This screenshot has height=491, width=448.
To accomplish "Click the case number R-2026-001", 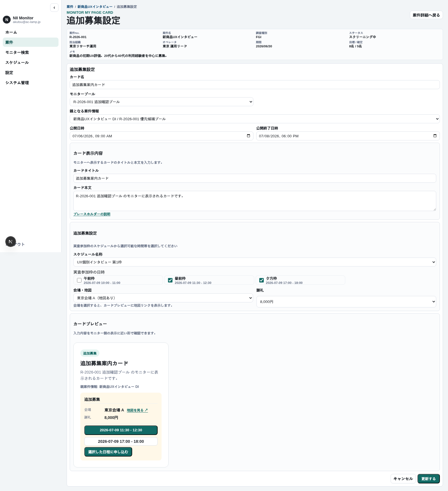I will coord(78,37).
